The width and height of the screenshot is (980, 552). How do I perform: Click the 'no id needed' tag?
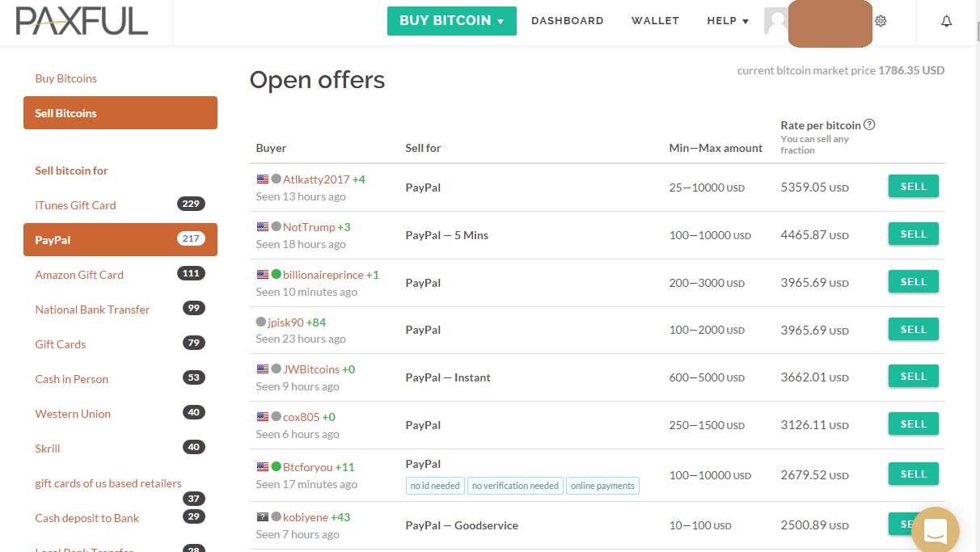click(435, 486)
